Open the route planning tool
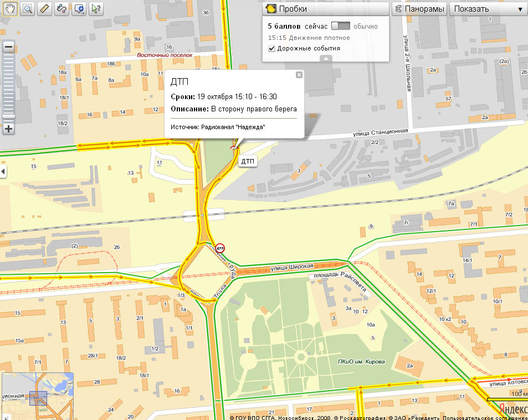 (61, 9)
